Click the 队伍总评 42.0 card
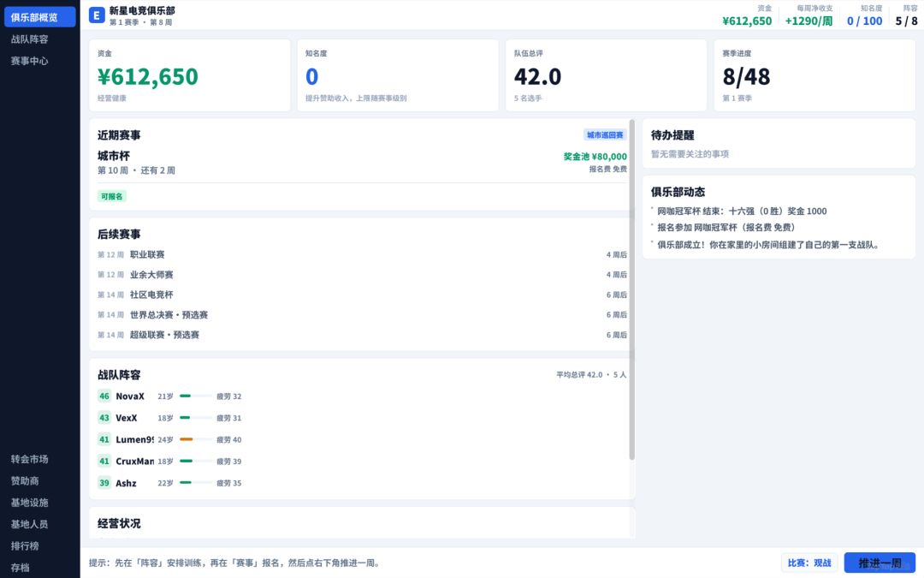 (x=606, y=75)
